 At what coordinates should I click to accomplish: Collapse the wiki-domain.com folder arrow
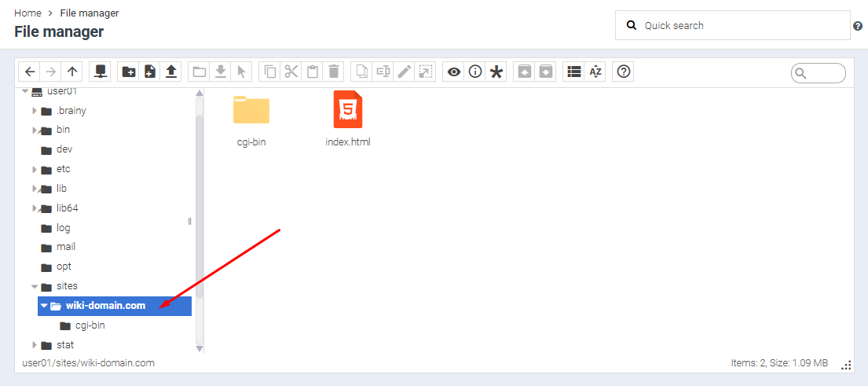pos(44,306)
